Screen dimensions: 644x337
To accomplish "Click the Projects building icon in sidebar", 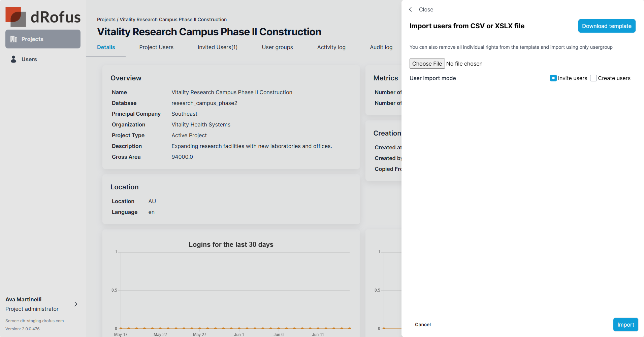I will tap(13, 39).
